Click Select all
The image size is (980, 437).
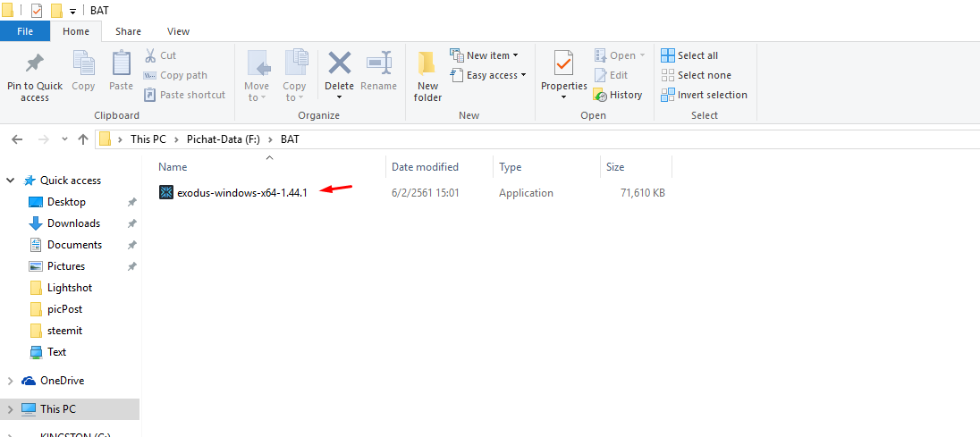pyautogui.click(x=689, y=55)
